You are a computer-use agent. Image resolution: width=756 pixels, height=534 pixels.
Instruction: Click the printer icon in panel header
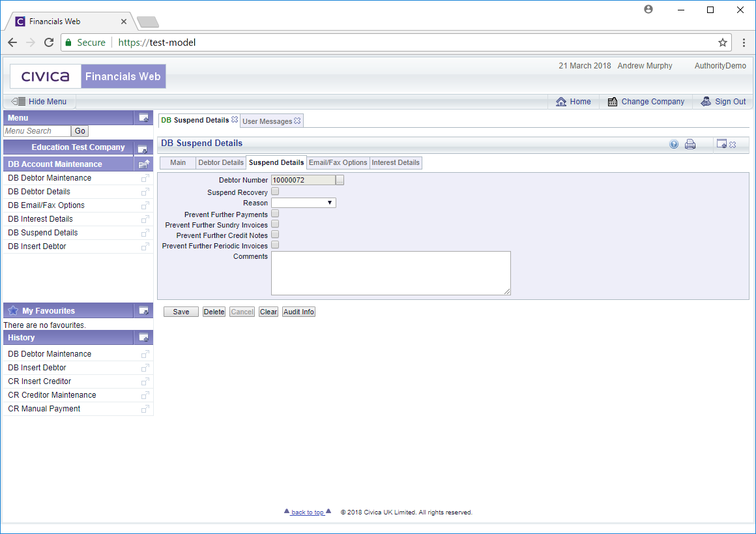point(690,145)
